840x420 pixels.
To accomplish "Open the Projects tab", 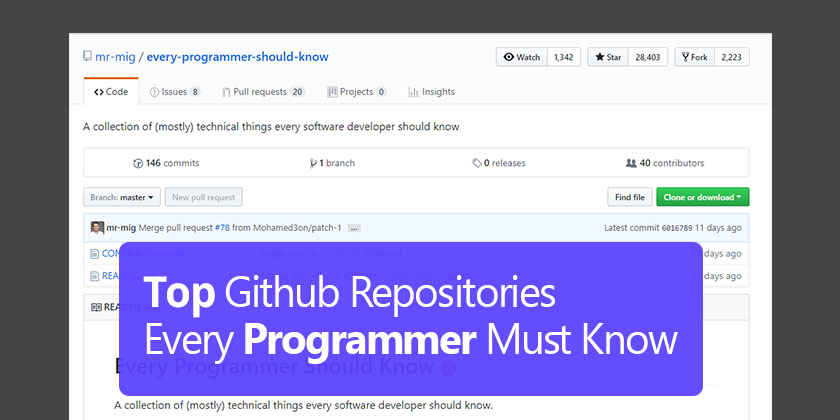I will (x=356, y=92).
